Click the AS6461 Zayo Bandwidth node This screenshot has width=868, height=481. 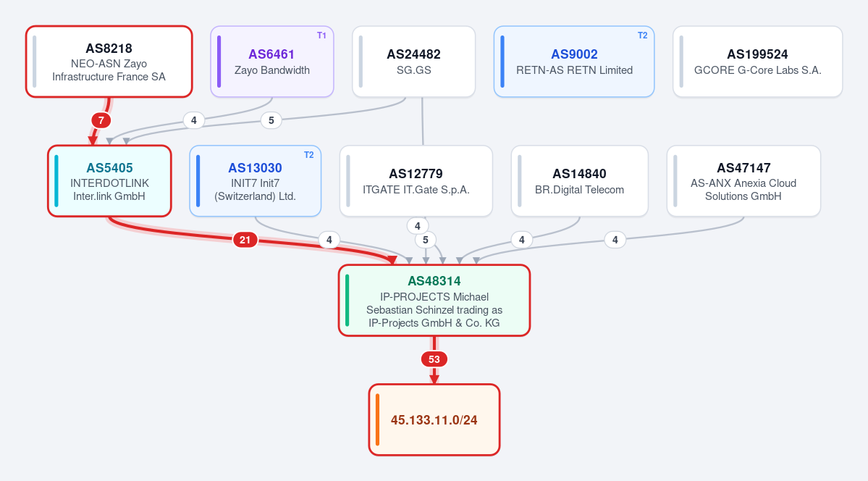point(271,62)
